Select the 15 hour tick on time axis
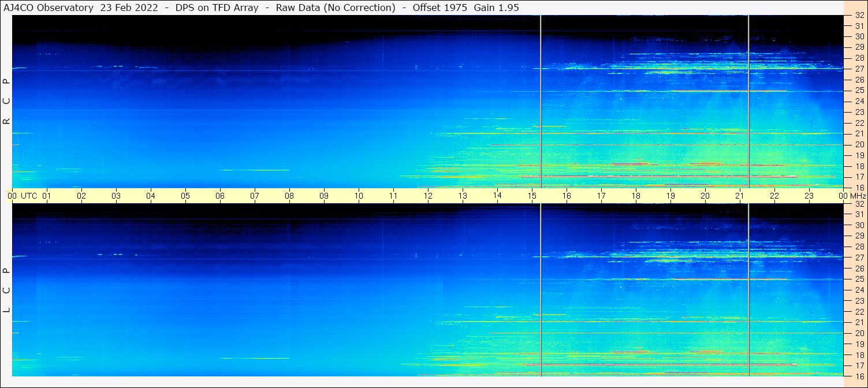 (x=532, y=196)
